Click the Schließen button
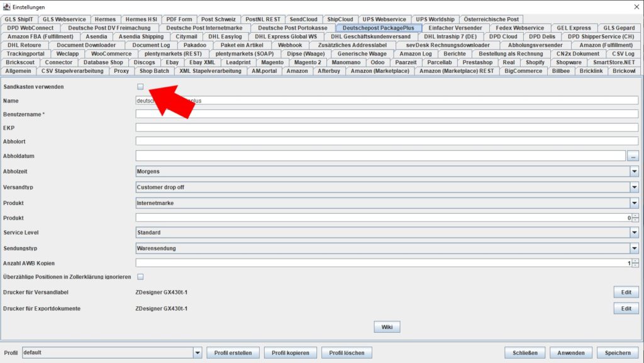Image resolution: width=644 pixels, height=363 pixels. pyautogui.click(x=525, y=353)
